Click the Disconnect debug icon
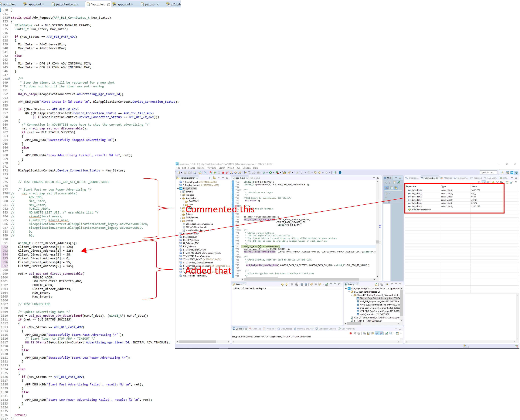520x420 pixels. (x=227, y=173)
